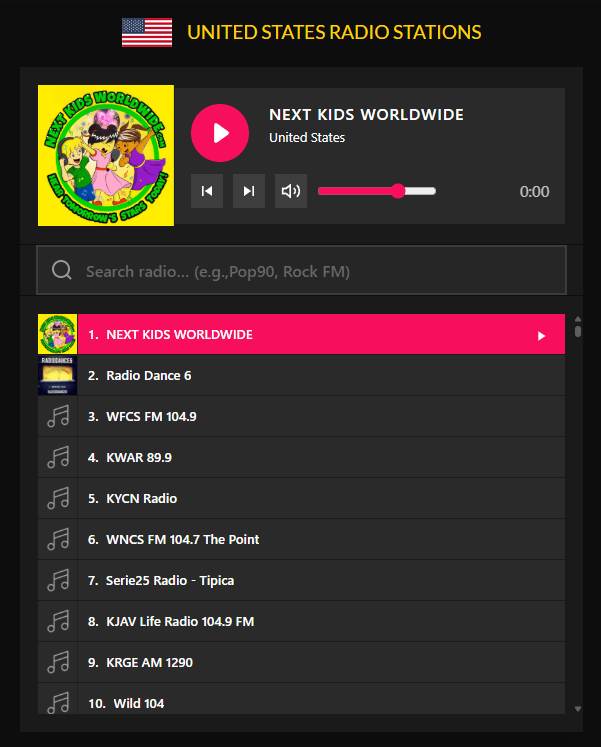The height and width of the screenshot is (747, 601).
Task: Click the United States flag icon
Action: click(147, 33)
